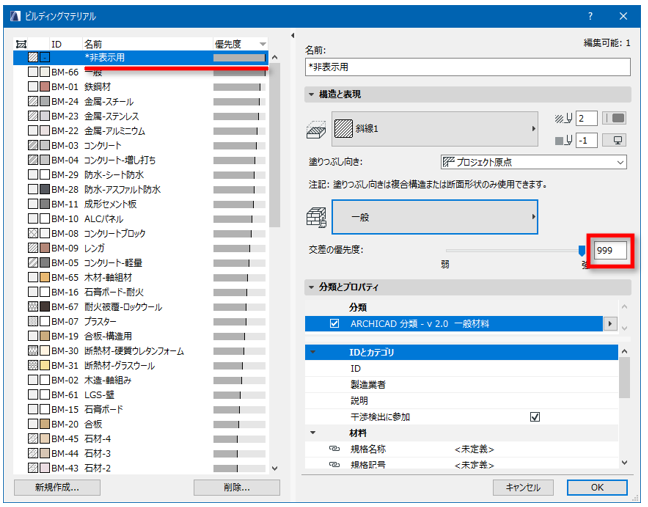Image resolution: width=648 pixels, height=507 pixels.
Task: Collapse the left list panel arrow
Action: coord(293,36)
